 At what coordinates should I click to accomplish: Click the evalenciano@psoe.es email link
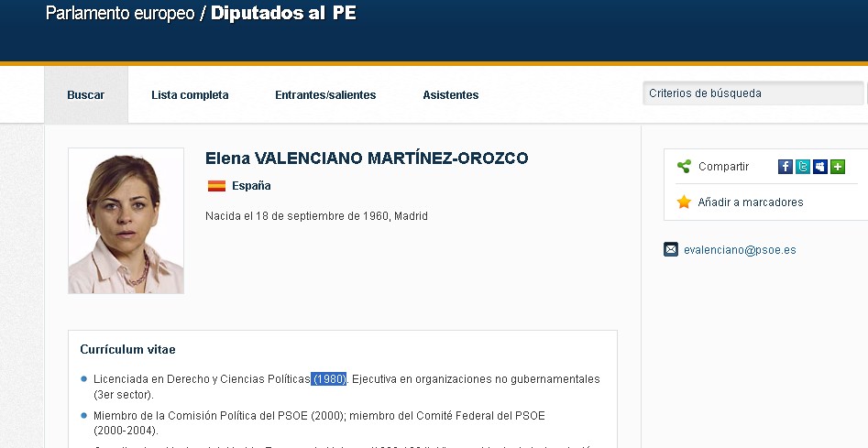(x=740, y=249)
